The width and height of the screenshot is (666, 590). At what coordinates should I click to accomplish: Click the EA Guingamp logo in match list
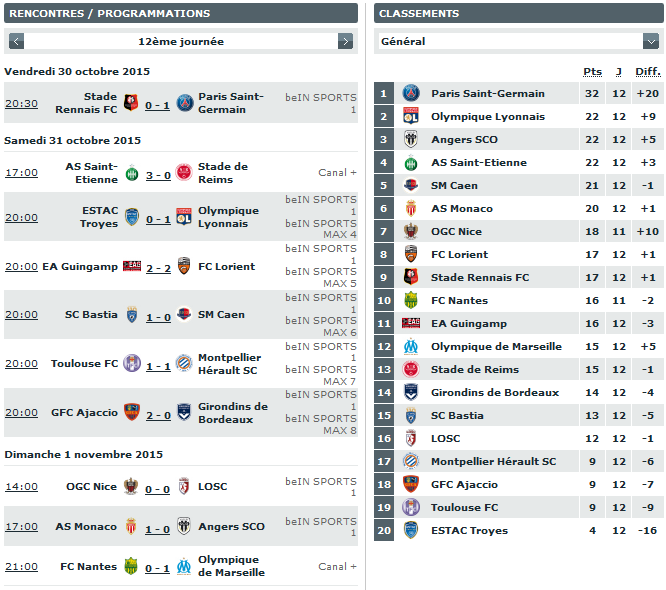pyautogui.click(x=132, y=266)
